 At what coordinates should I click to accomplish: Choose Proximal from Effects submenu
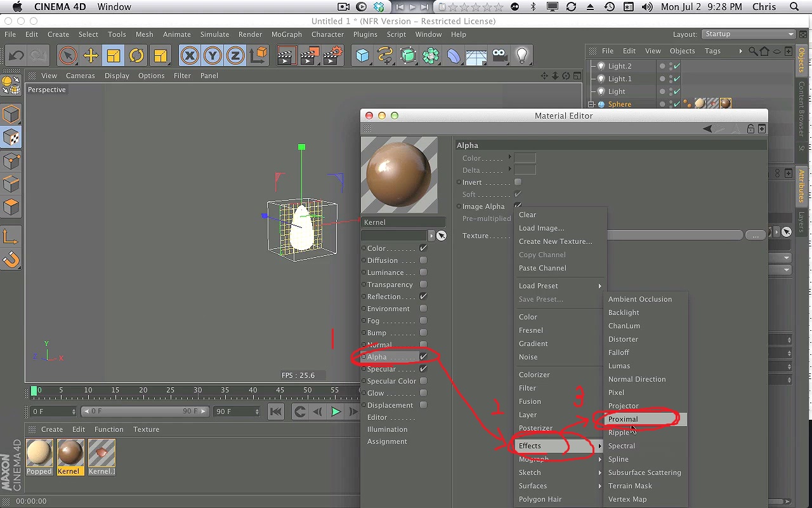(x=645, y=419)
